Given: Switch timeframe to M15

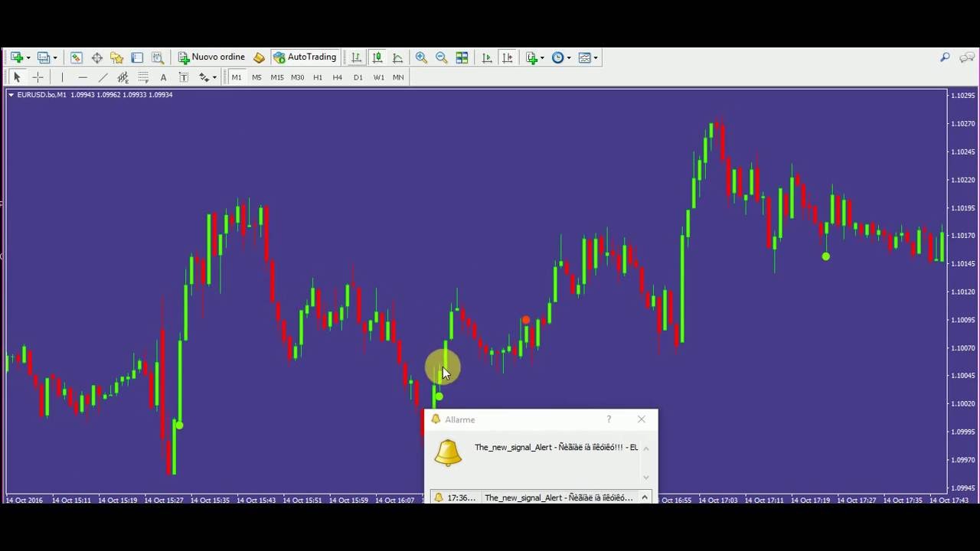Looking at the screenshot, I should click(x=277, y=77).
